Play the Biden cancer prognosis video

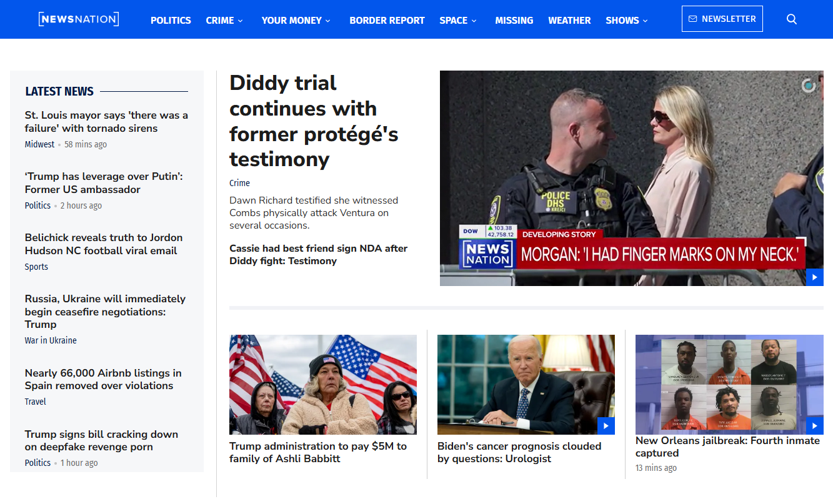pos(606,426)
